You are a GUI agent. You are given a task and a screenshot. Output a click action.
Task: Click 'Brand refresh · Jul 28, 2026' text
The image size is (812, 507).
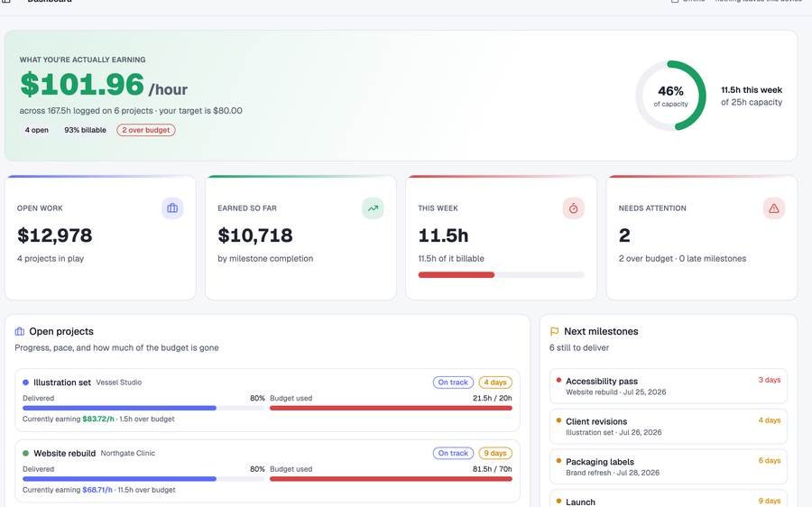(613, 473)
